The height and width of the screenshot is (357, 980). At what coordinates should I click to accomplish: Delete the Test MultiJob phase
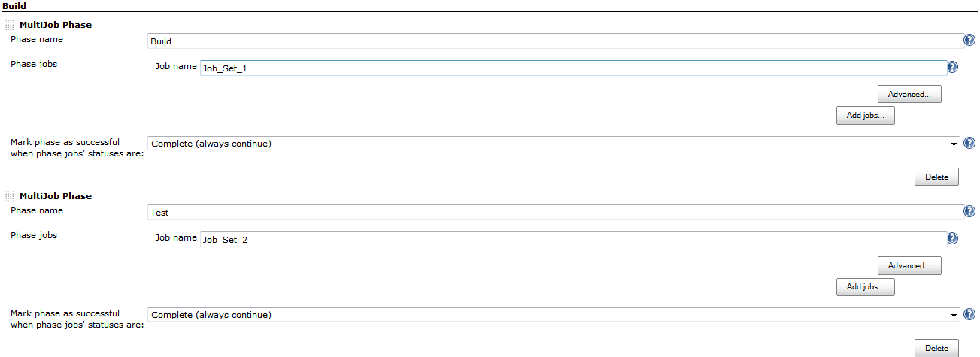point(936,348)
